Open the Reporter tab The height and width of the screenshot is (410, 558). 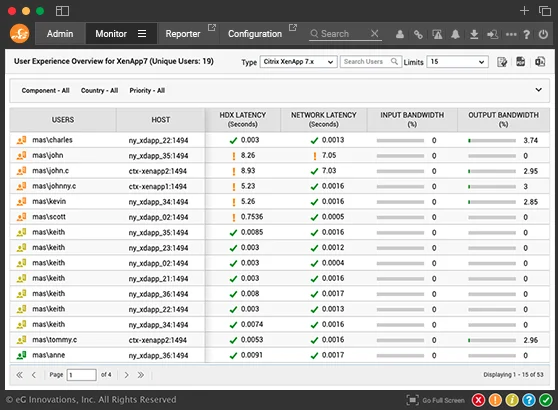183,34
